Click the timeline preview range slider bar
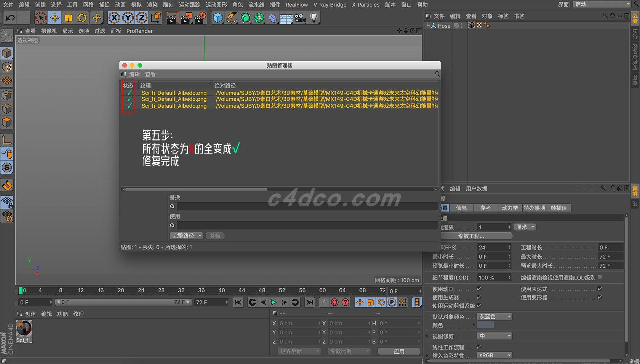The width and height of the screenshot is (640, 364). click(x=123, y=302)
